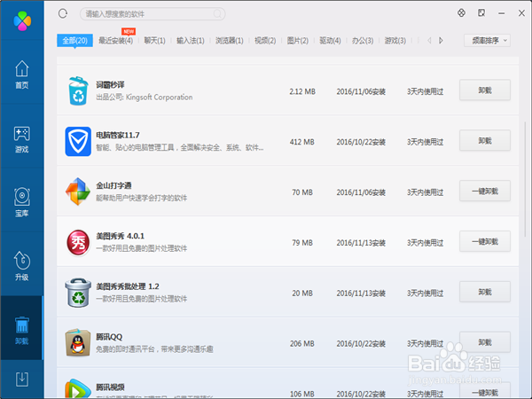Click the 电脑管家11.7 program name
Screen dimensions: 532x399
click(118, 135)
